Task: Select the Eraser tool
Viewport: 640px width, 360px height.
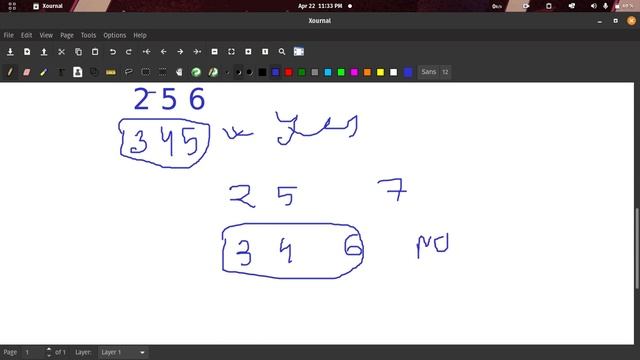Action: pyautogui.click(x=27, y=72)
